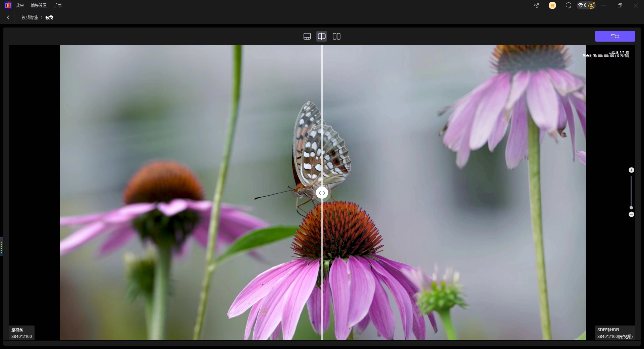
Task: Click the 视频增强 breadcrumb link
Action: pyautogui.click(x=30, y=17)
